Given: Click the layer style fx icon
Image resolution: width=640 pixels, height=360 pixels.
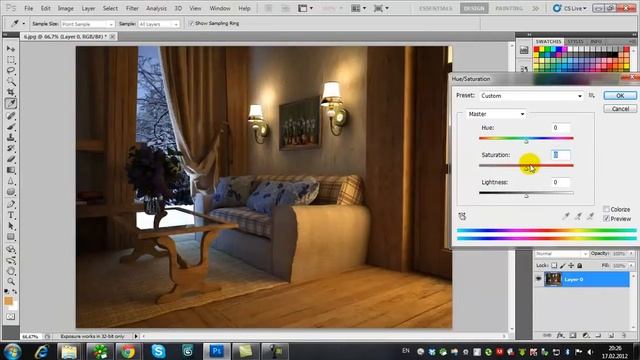Looking at the screenshot, I should tap(560, 335).
